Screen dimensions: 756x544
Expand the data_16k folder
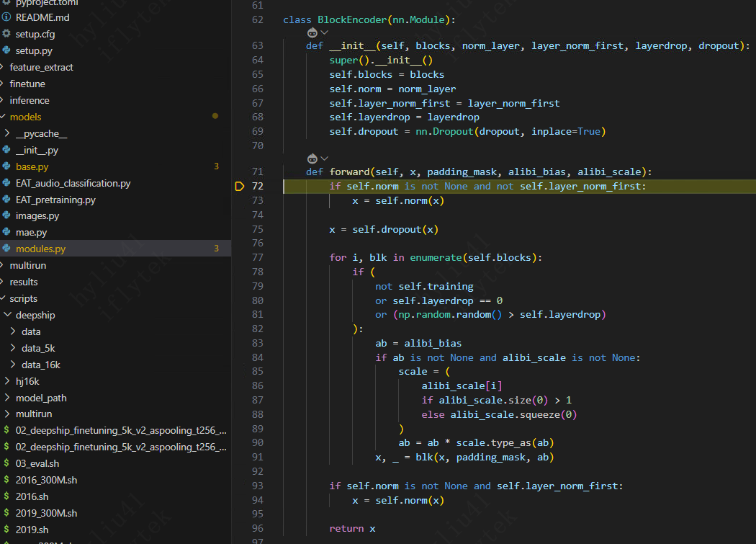tap(41, 365)
